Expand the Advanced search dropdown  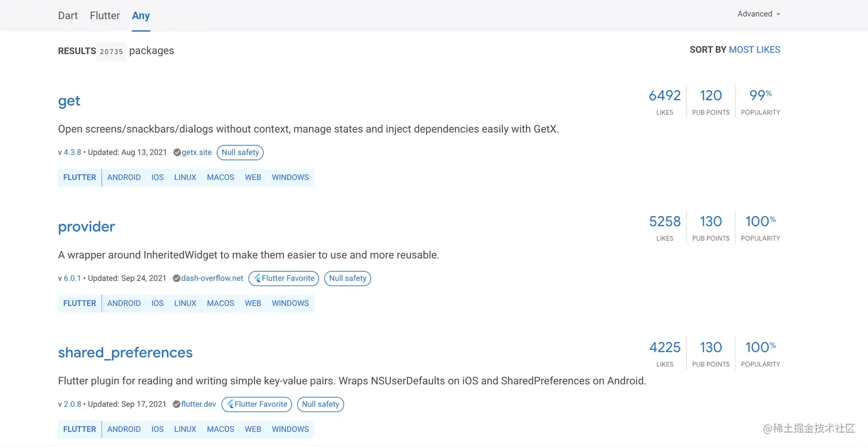click(x=758, y=14)
